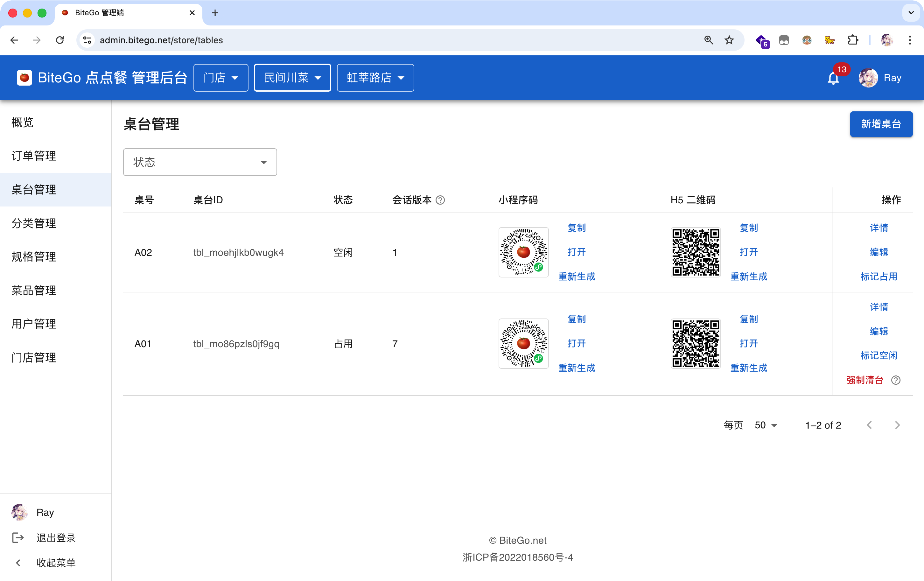Image resolution: width=924 pixels, height=581 pixels.
Task: Go to previous page of tables list
Action: tap(870, 425)
